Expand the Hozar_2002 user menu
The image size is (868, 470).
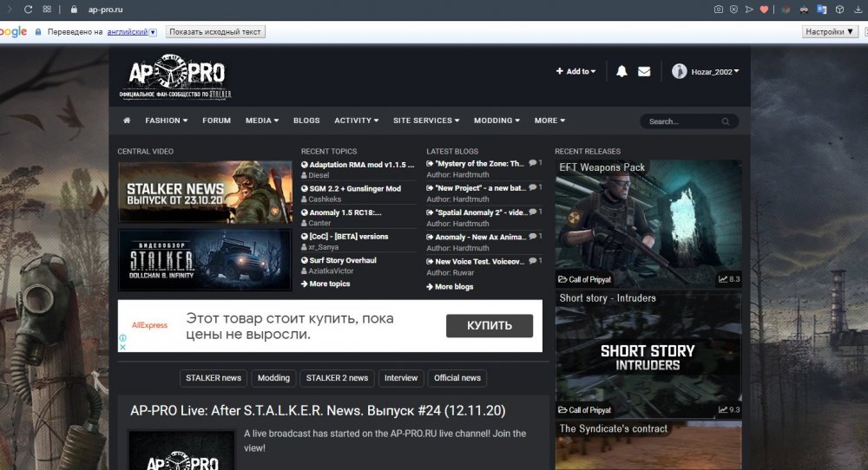tap(705, 72)
